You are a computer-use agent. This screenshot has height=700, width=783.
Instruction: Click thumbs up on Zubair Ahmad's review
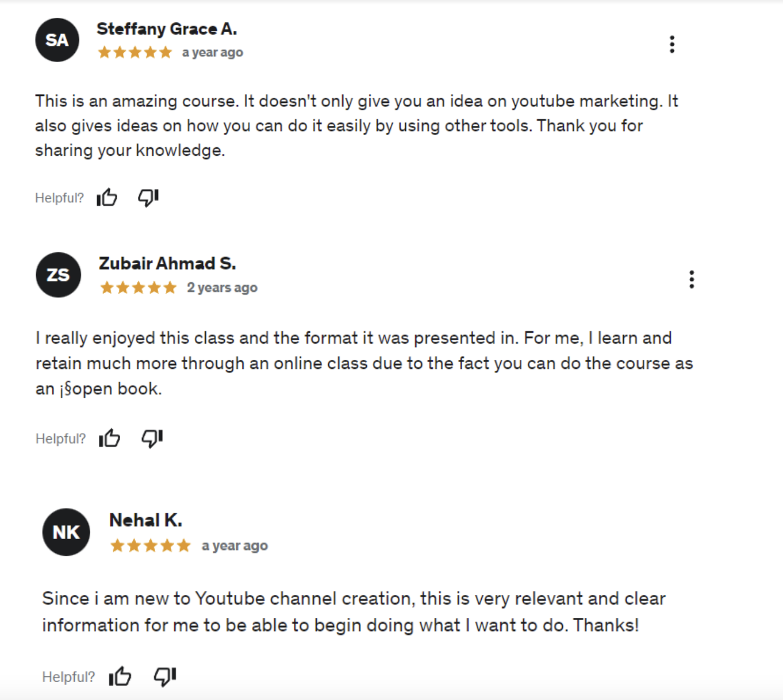coord(109,438)
